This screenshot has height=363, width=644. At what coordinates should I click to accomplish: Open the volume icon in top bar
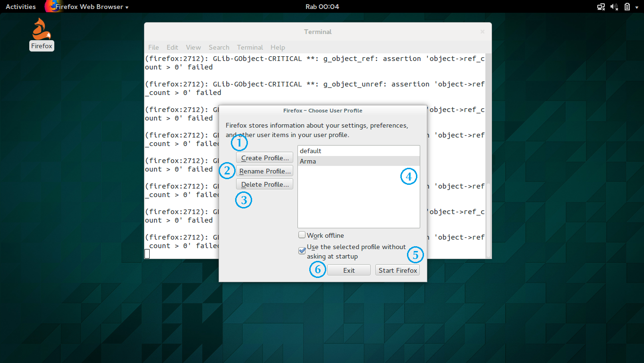pos(614,7)
